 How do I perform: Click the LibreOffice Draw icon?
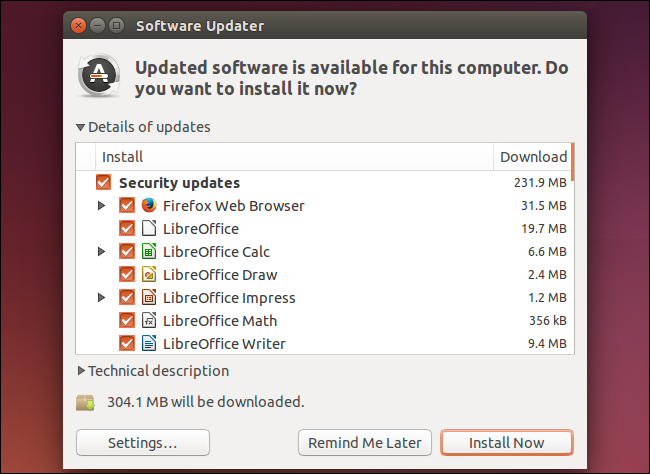coord(148,275)
